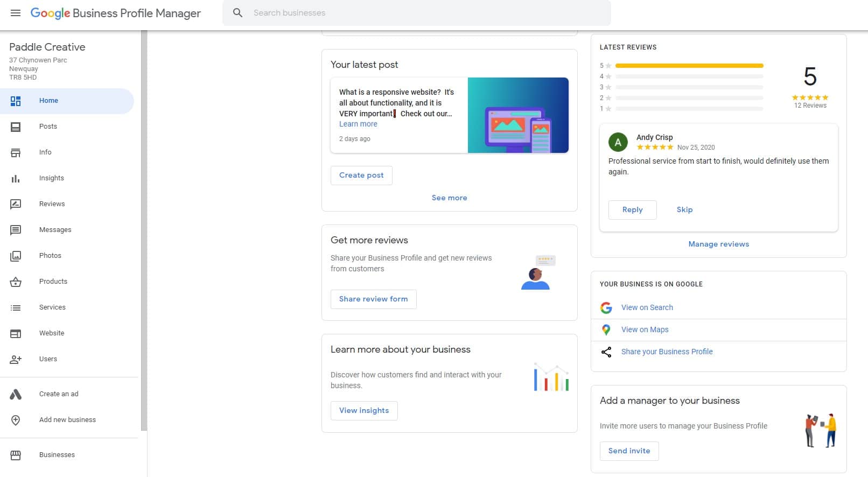Click the Businesses store icon
The height and width of the screenshot is (477, 868).
(16, 455)
